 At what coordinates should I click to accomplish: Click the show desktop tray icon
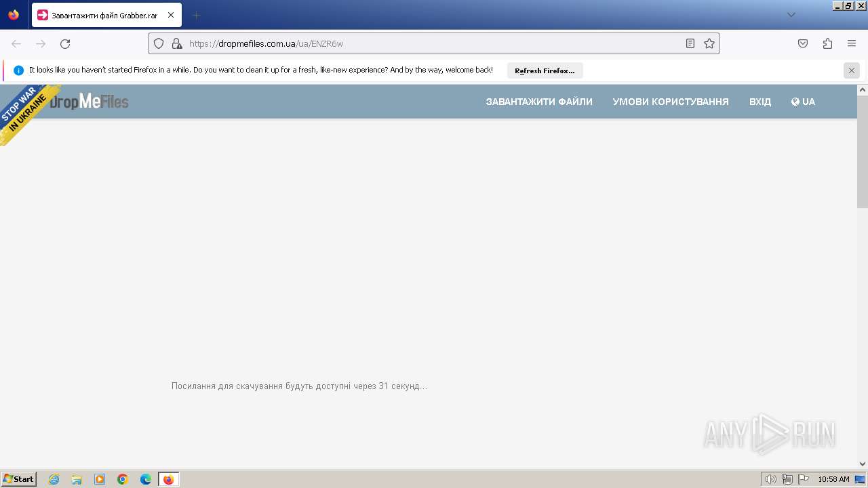860,479
